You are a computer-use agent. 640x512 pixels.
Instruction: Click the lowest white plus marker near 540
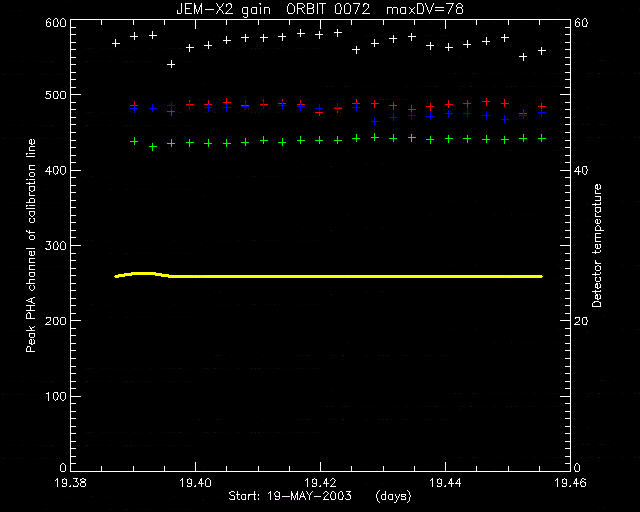click(x=171, y=65)
